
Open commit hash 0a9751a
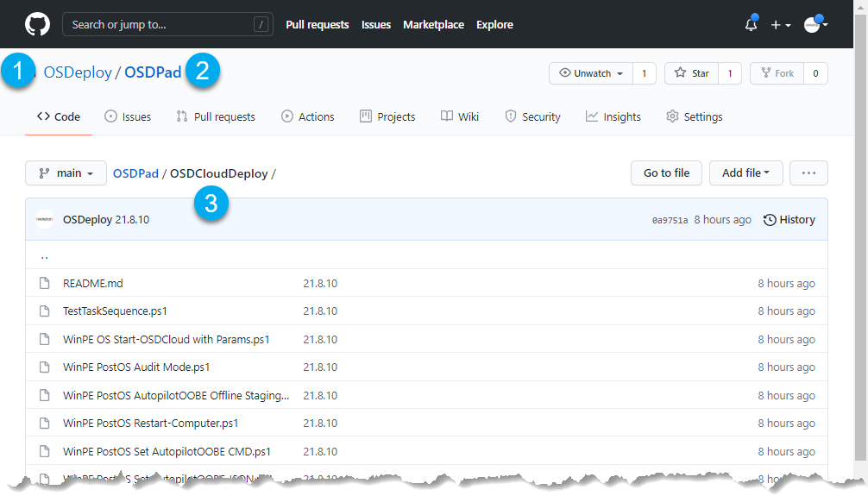pos(670,220)
